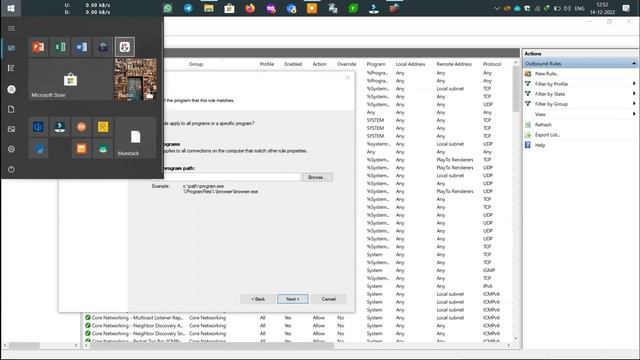This screenshot has width=640, height=360.
Task: Open the volume icon in system tray
Action: tap(567, 8)
